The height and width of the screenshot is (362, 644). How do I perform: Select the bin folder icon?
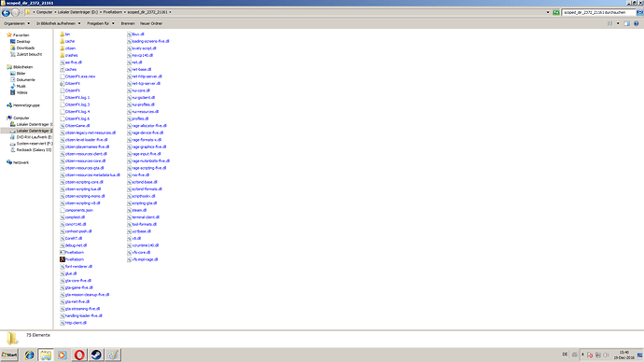(63, 35)
